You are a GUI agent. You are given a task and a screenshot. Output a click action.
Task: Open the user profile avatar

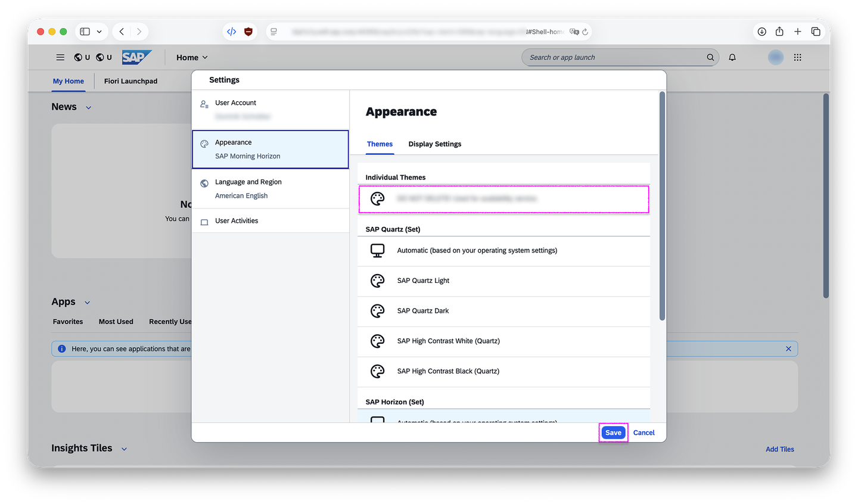click(x=775, y=57)
